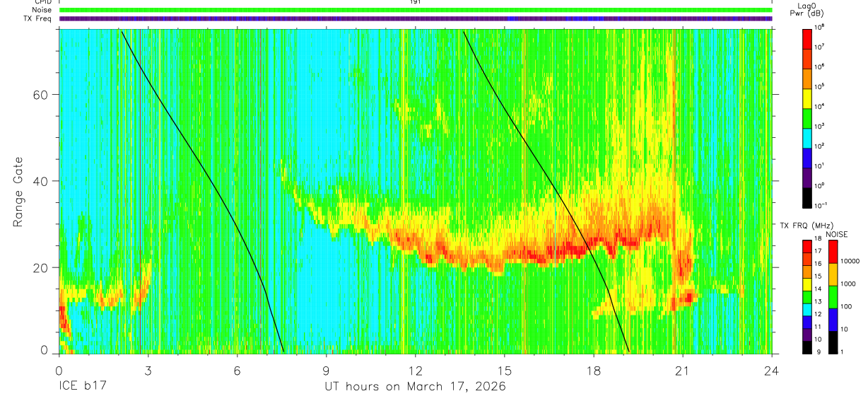
Task: Click the x-axis tick label '21'
Action: click(682, 371)
